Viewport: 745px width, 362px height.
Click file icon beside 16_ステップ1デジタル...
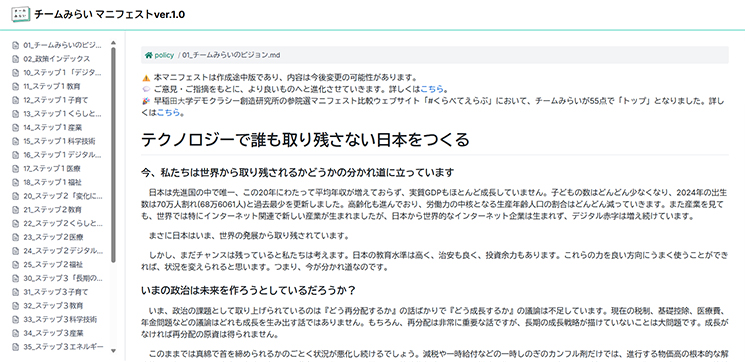tap(15, 155)
